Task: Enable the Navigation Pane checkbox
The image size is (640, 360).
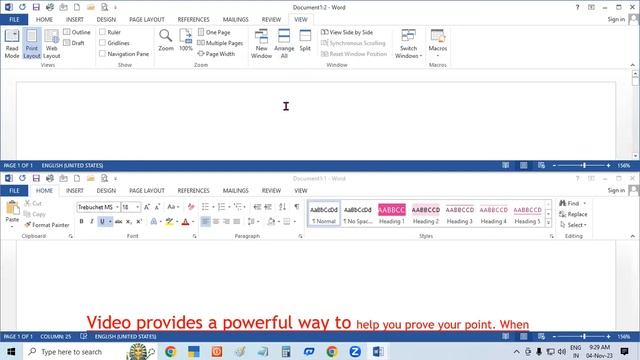Action: pyautogui.click(x=102, y=53)
